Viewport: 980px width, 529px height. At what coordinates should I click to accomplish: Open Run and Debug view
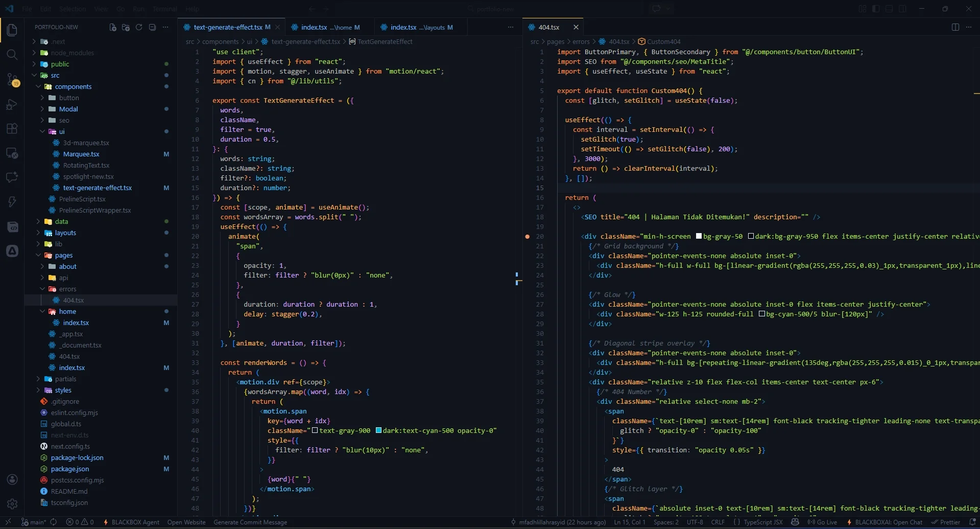[12, 104]
